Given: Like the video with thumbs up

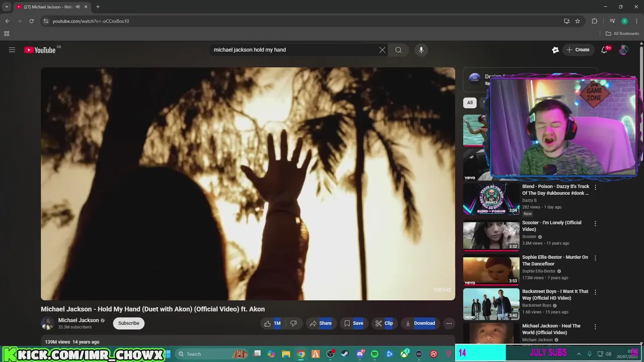Looking at the screenshot, I should (272, 323).
